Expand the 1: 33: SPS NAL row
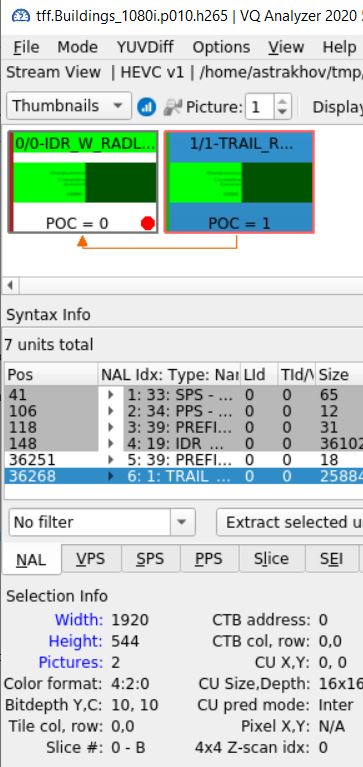 (x=111, y=395)
